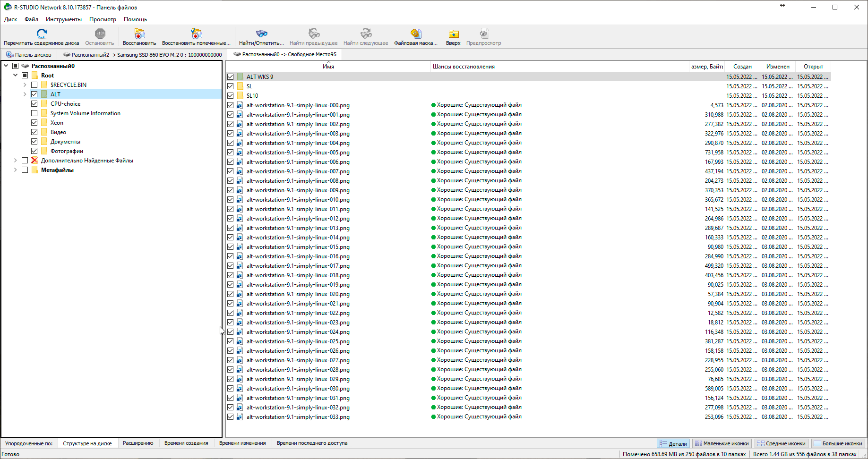The width and height of the screenshot is (868, 459).
Task: Click PNG icon of alt-workstation-9.1-simply-linux-010.png
Action: click(240, 199)
